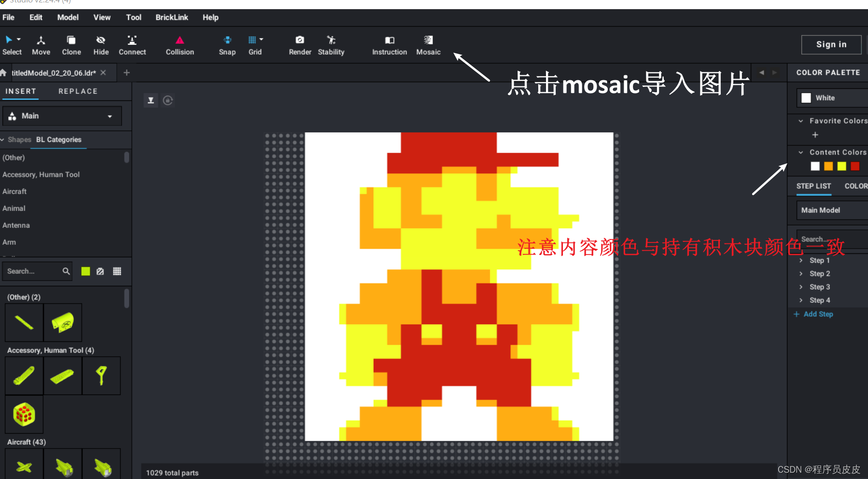The image size is (868, 479).
Task: Click the viewport ground snap icon
Action: pos(151,100)
